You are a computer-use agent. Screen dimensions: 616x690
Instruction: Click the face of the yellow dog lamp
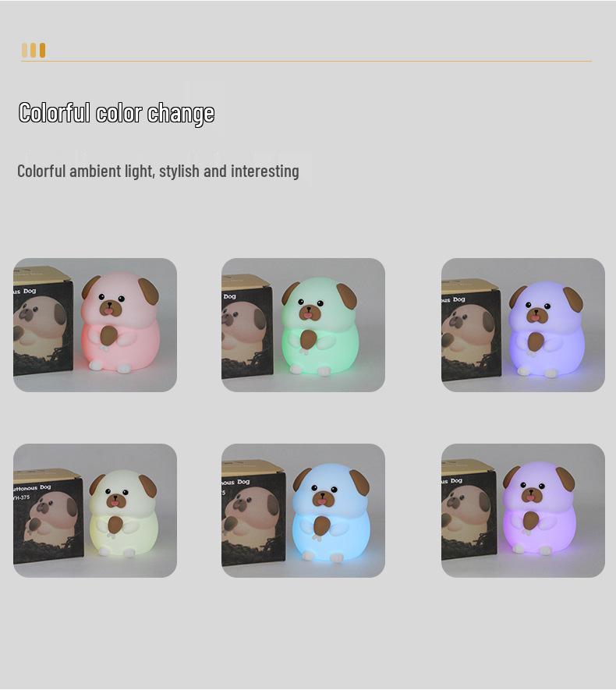point(116,494)
